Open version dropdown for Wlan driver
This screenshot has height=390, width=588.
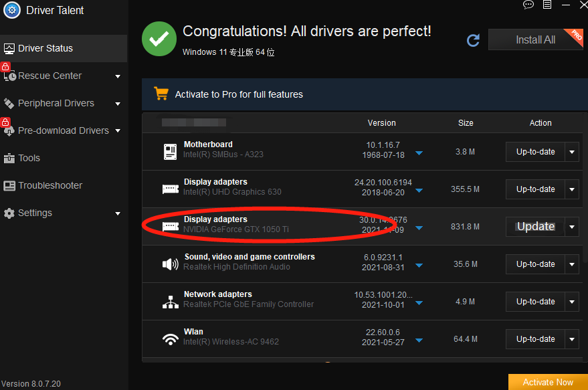coord(419,340)
